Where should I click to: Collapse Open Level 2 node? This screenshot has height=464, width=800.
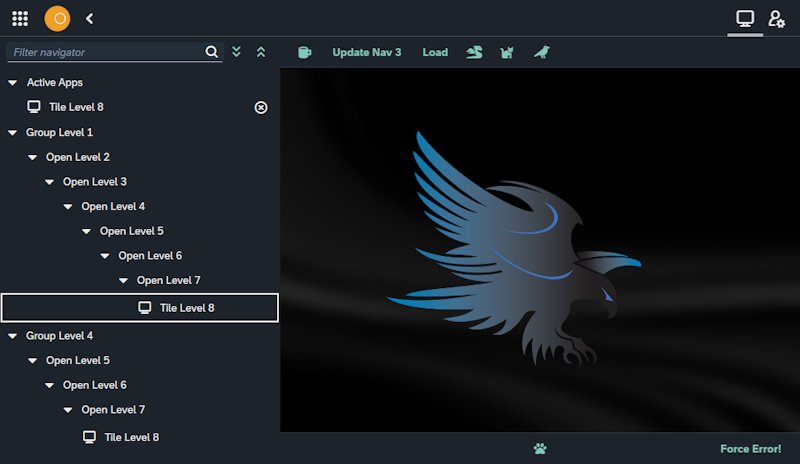pos(33,157)
